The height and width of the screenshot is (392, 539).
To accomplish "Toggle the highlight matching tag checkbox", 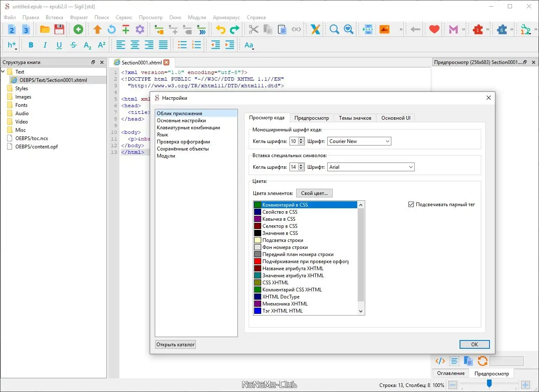I will (411, 205).
